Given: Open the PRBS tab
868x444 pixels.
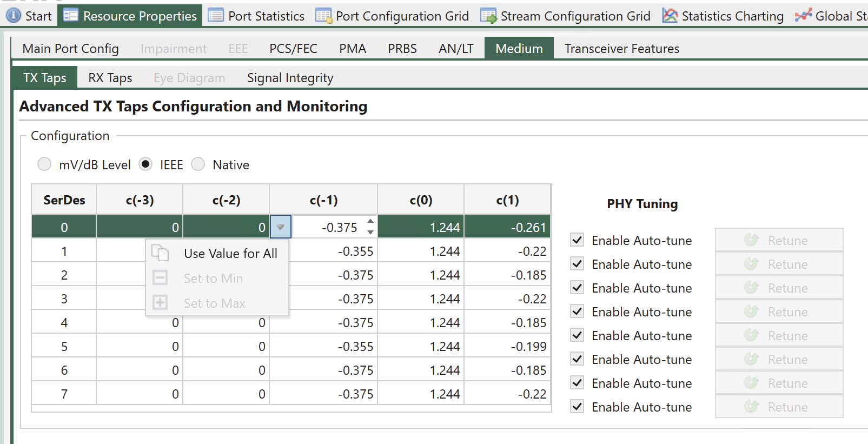Looking at the screenshot, I should (x=402, y=49).
